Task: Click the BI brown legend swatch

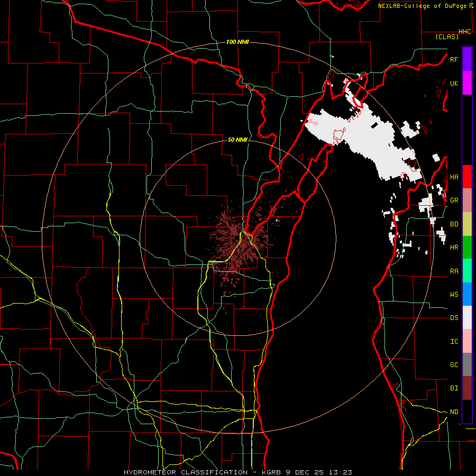Action: click(467, 388)
